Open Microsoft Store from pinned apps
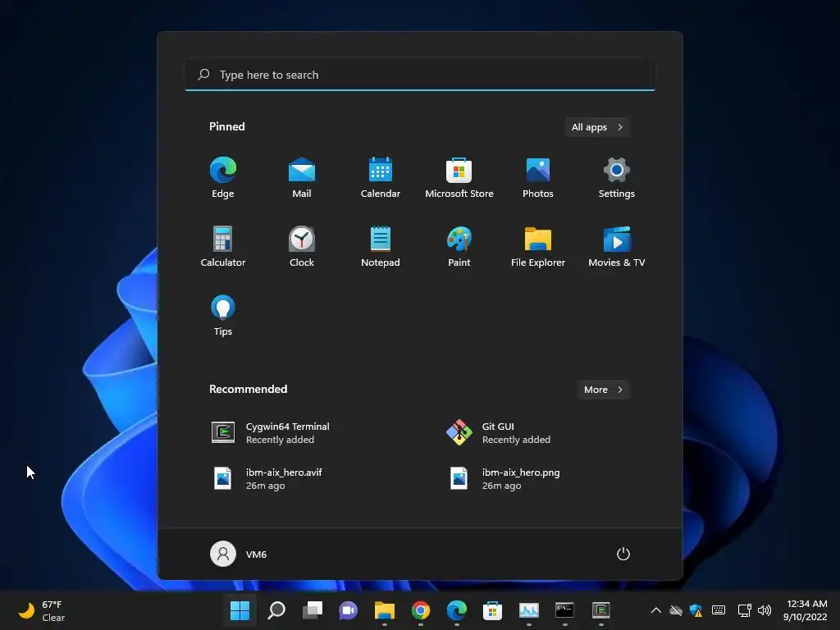This screenshot has height=630, width=840. click(x=459, y=178)
